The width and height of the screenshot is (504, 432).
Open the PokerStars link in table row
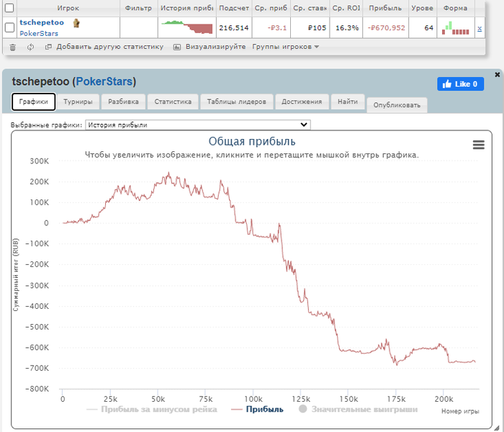[39, 33]
